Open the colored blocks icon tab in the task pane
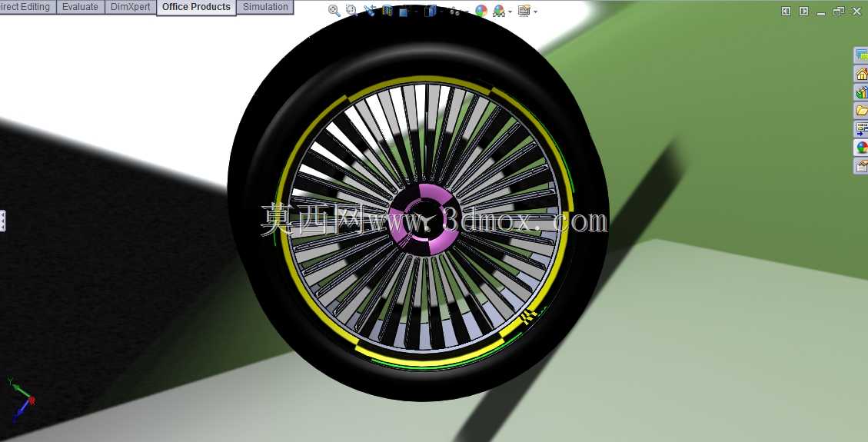The image size is (868, 442). [x=861, y=91]
